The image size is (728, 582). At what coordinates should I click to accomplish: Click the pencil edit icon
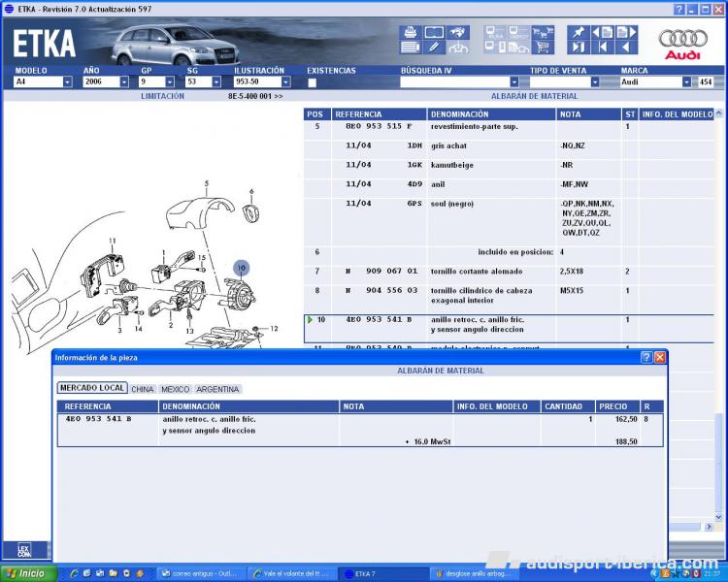(434, 47)
